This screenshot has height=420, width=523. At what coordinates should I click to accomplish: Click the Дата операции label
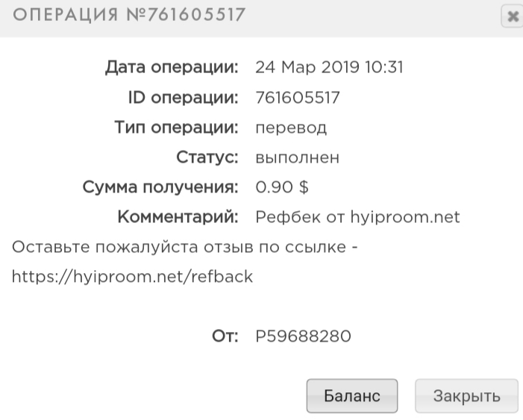tap(173, 68)
